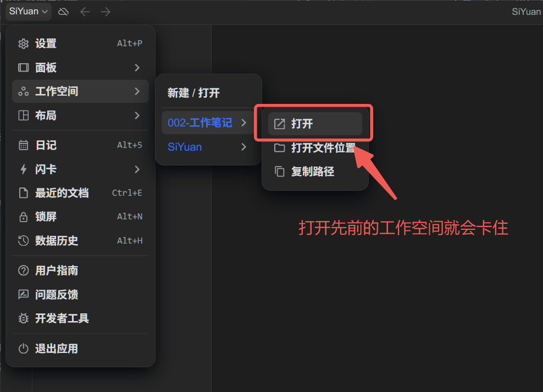Select 新建 / 打开 workspace option
Screen dimensions: 543x392
point(208,93)
